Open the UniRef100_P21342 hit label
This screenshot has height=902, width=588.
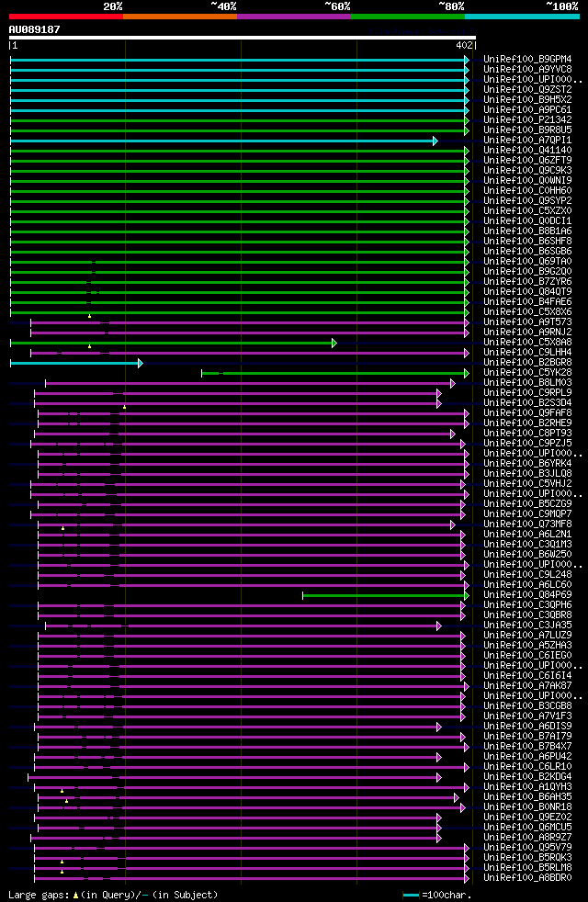pos(527,119)
